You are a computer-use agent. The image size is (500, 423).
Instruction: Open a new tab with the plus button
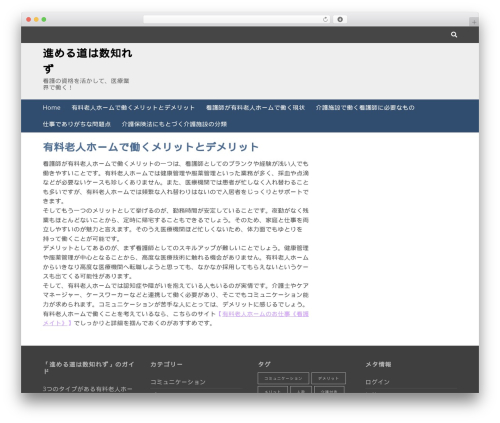tap(474, 22)
